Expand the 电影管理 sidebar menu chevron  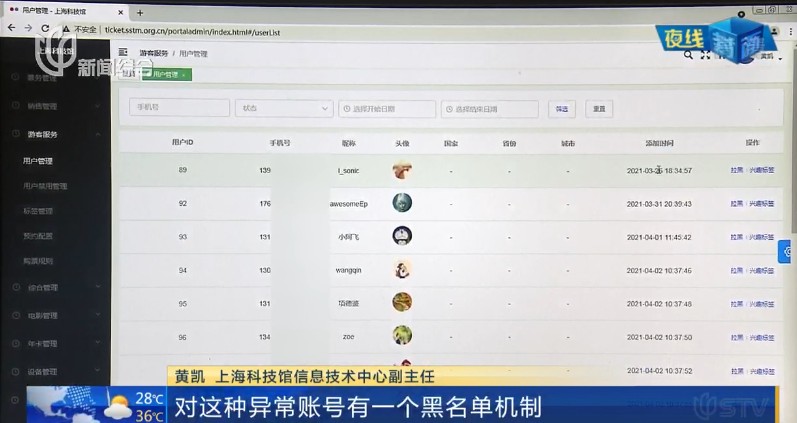98,315
